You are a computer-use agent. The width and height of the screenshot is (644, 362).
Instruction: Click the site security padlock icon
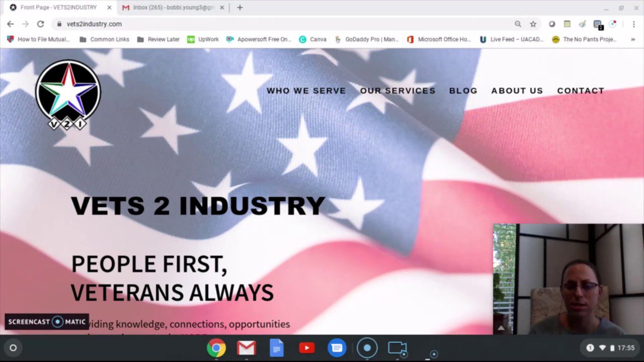(59, 24)
